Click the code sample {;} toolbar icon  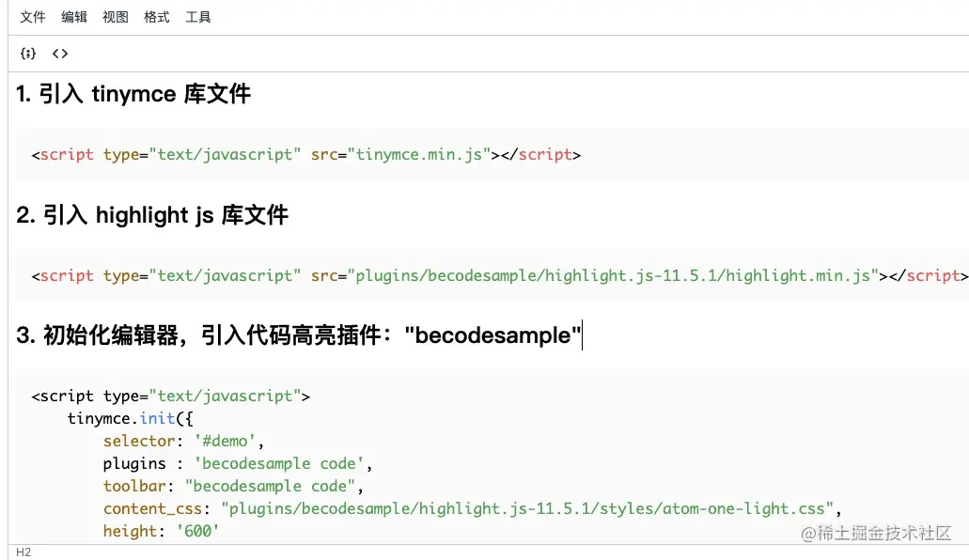[x=28, y=54]
